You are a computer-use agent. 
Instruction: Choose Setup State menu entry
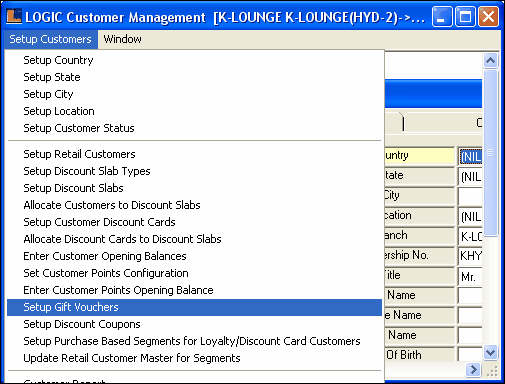(x=194, y=77)
